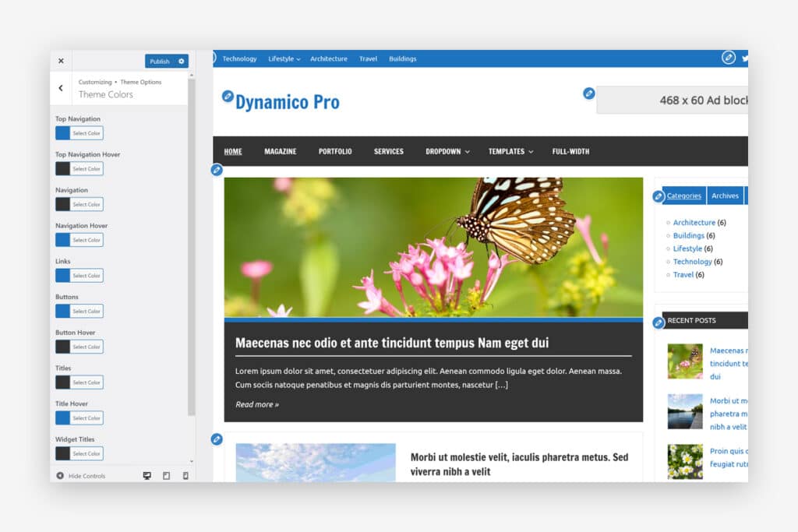Close the Customizer with the X icon
This screenshot has width=798, height=532.
click(61, 61)
